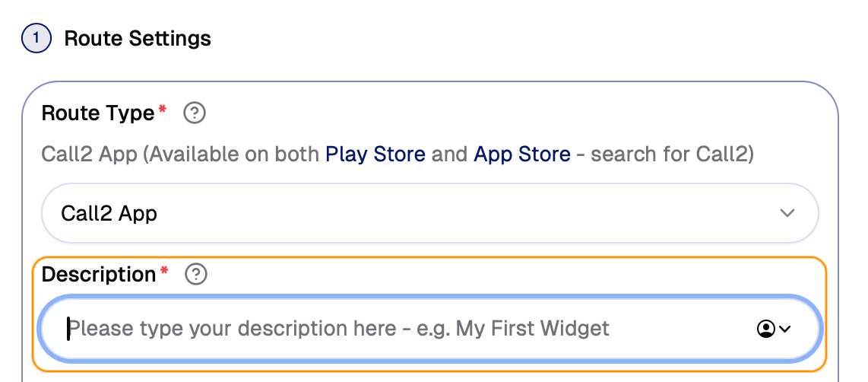
Task: Open the Play Store link
Action: 375,154
